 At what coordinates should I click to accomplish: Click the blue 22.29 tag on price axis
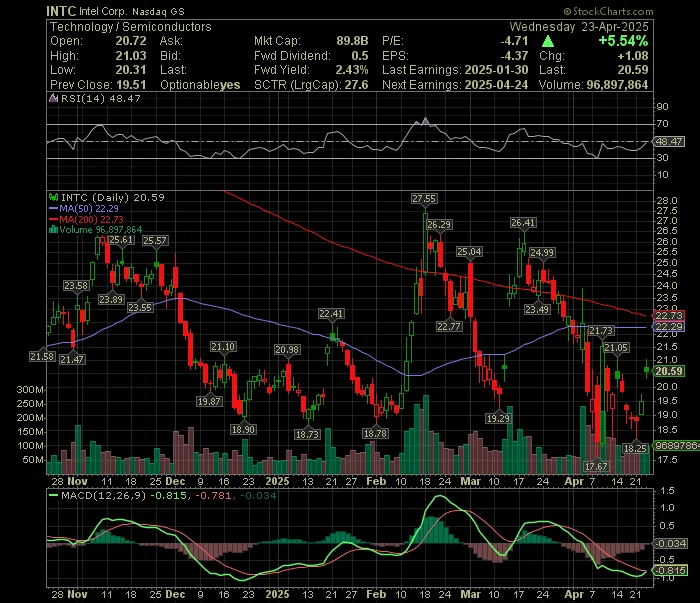pyautogui.click(x=669, y=326)
